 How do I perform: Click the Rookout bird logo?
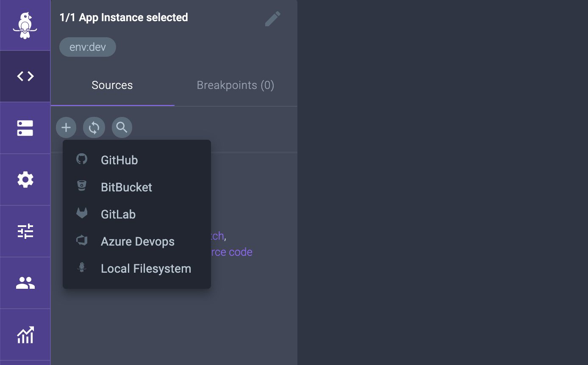(25, 25)
